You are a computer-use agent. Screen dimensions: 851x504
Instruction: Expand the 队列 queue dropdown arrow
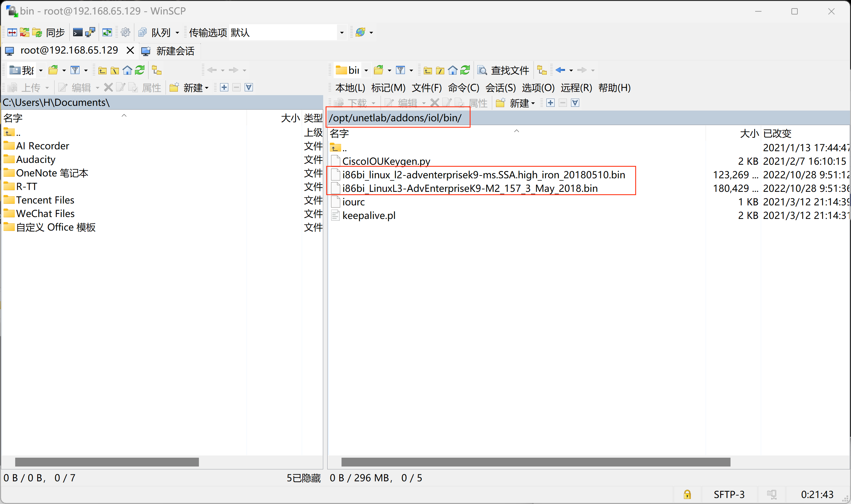point(177,33)
